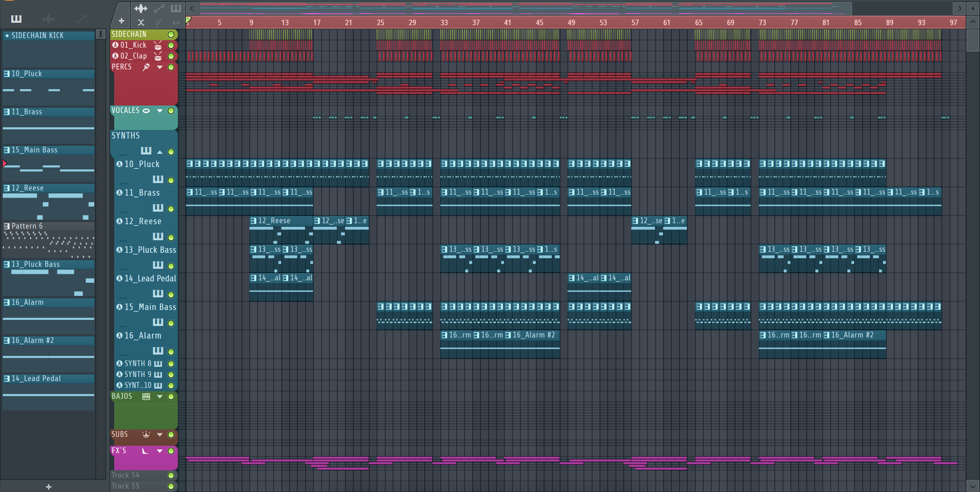Mute the VOCALES group track

tap(171, 111)
